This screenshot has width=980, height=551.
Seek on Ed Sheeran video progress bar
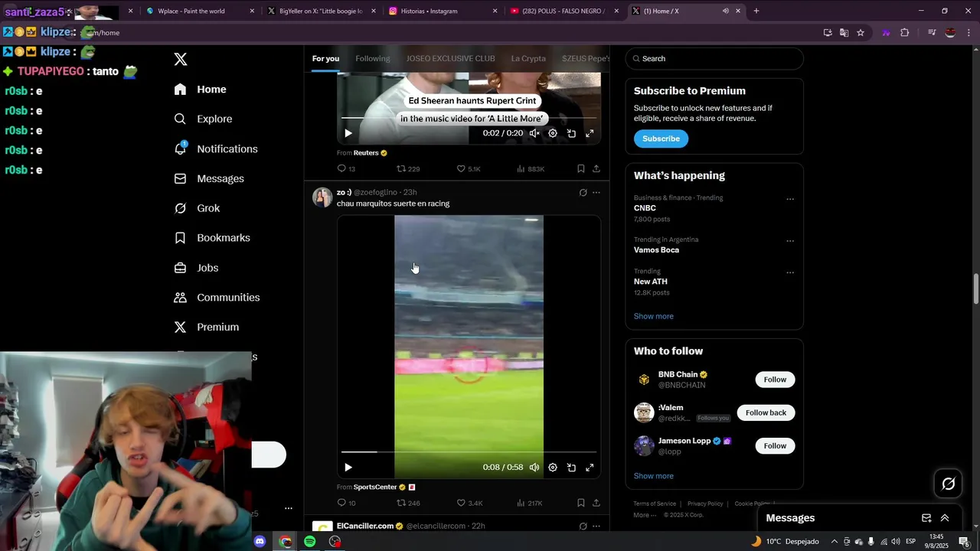(x=469, y=118)
